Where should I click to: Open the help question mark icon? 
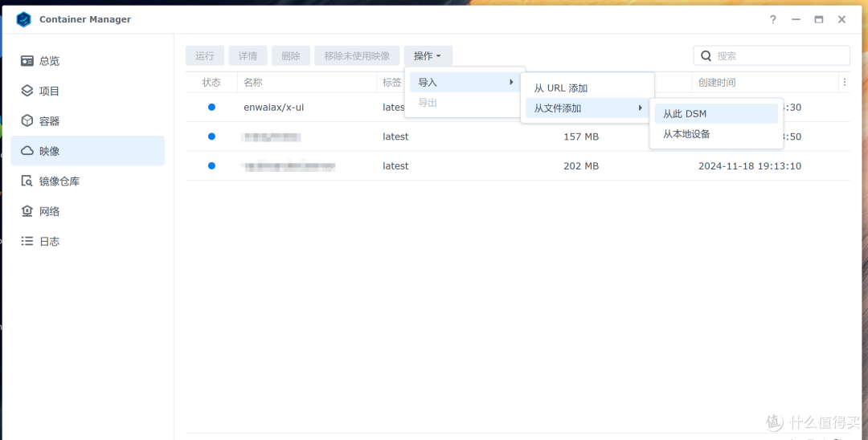coord(773,19)
